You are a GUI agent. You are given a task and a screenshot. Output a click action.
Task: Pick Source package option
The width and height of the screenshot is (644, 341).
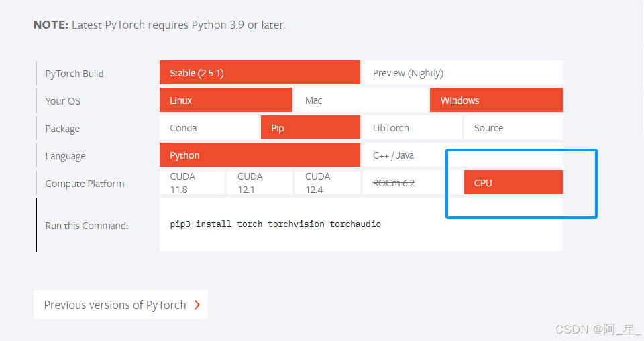(x=513, y=127)
